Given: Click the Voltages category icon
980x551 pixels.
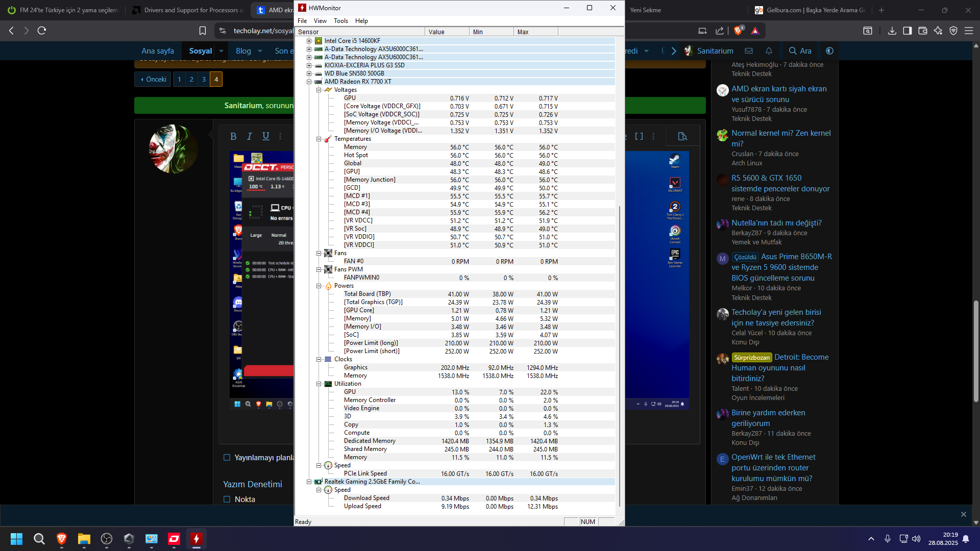Looking at the screenshot, I should [x=328, y=90].
